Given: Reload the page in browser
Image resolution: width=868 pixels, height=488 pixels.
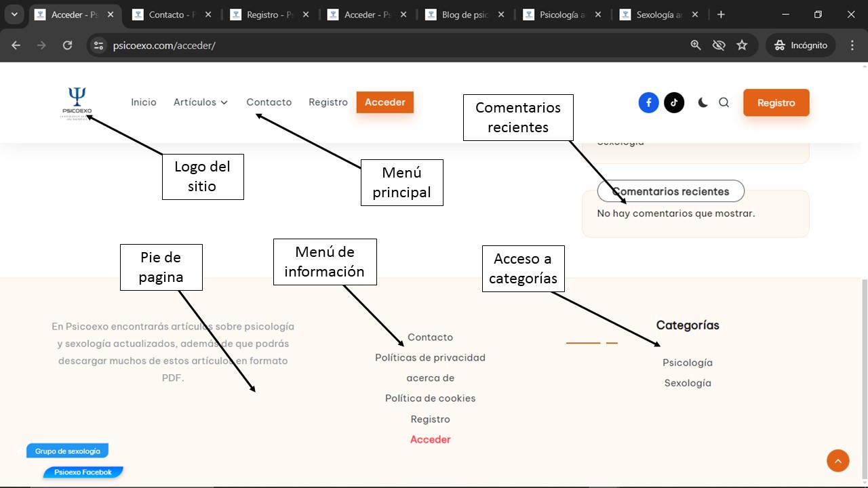Looking at the screenshot, I should 67,45.
